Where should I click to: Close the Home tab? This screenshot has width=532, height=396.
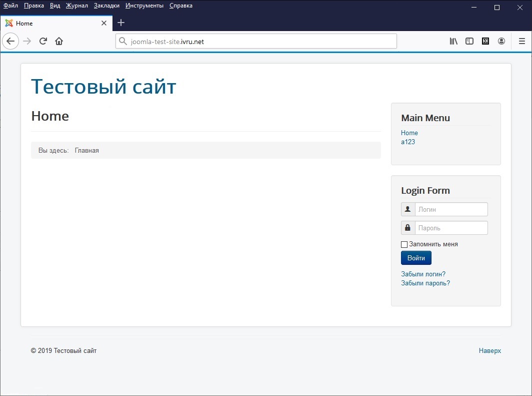(x=104, y=23)
